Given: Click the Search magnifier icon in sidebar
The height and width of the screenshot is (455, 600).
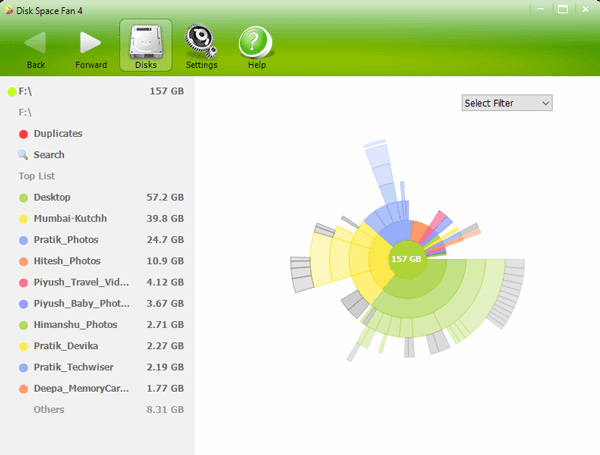Looking at the screenshot, I should point(23,155).
